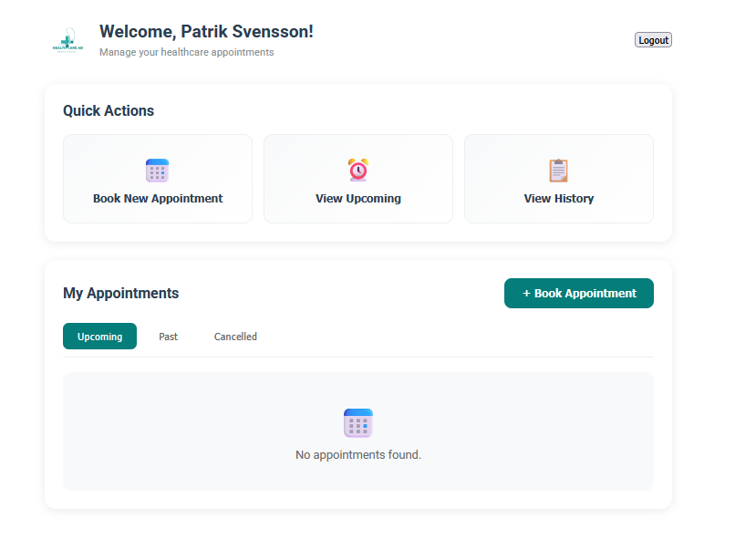
Task: Click the Quick Actions section heading
Action: [109, 110]
